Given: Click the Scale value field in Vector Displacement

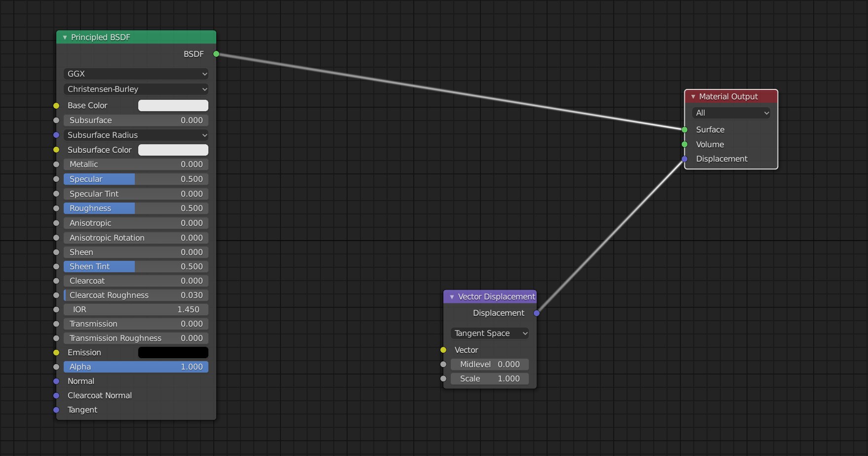Looking at the screenshot, I should (490, 378).
